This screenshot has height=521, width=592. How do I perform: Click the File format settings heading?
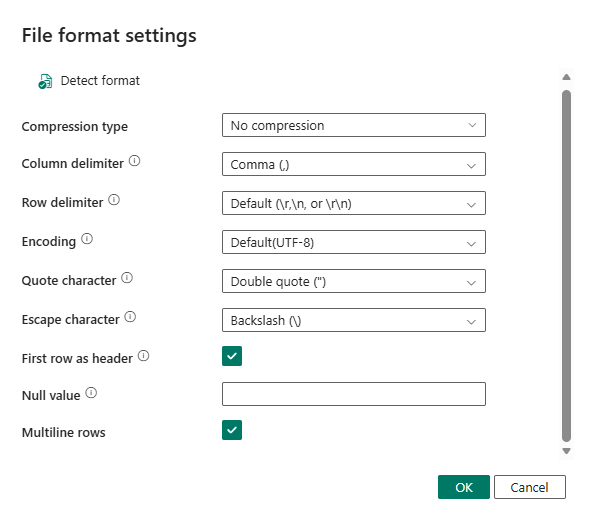(109, 36)
